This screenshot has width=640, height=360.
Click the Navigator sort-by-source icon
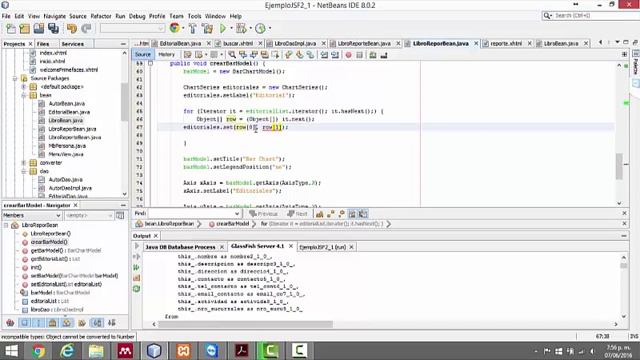coord(111,323)
